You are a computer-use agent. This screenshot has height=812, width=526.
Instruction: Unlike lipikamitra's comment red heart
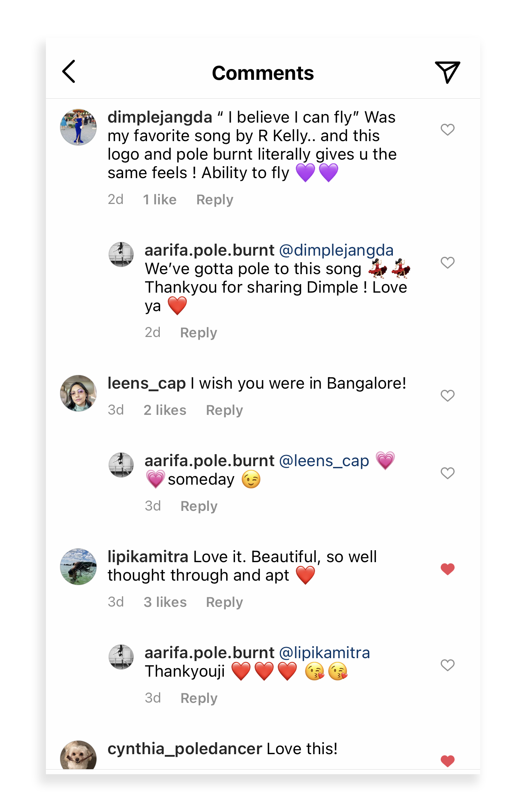(447, 569)
